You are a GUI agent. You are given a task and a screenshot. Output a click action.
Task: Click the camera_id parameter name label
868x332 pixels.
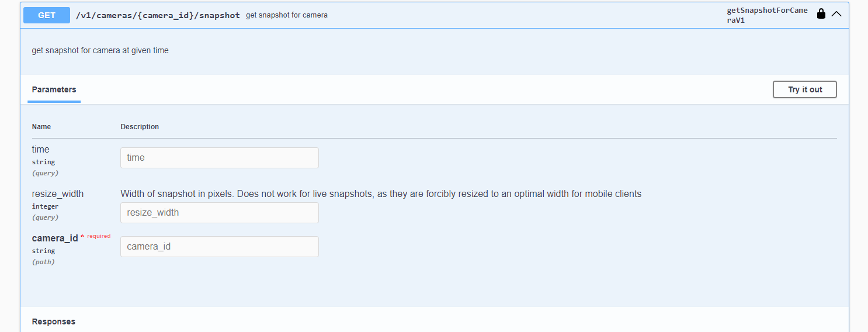click(x=55, y=238)
